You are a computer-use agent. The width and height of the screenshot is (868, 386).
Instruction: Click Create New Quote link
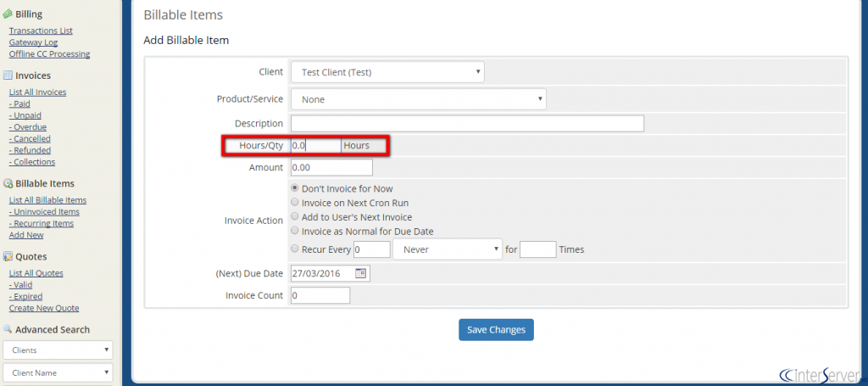pyautogui.click(x=44, y=308)
